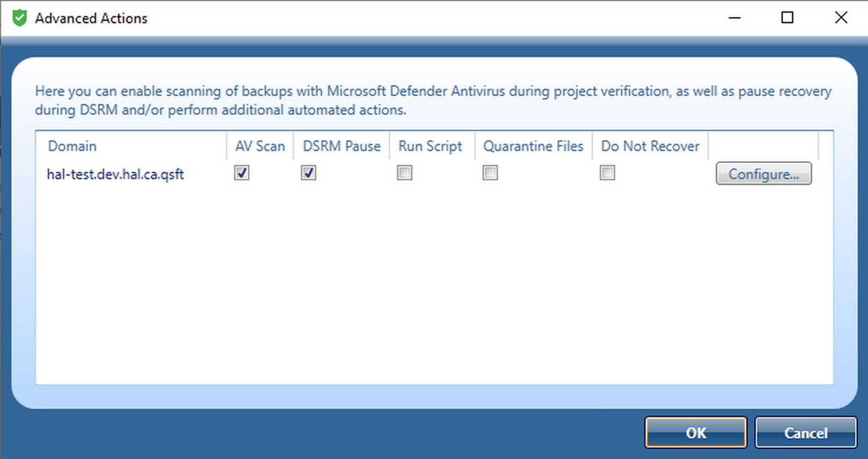Click the Domain column header
Image resolution: width=868 pixels, height=459 pixels.
pyautogui.click(x=72, y=146)
